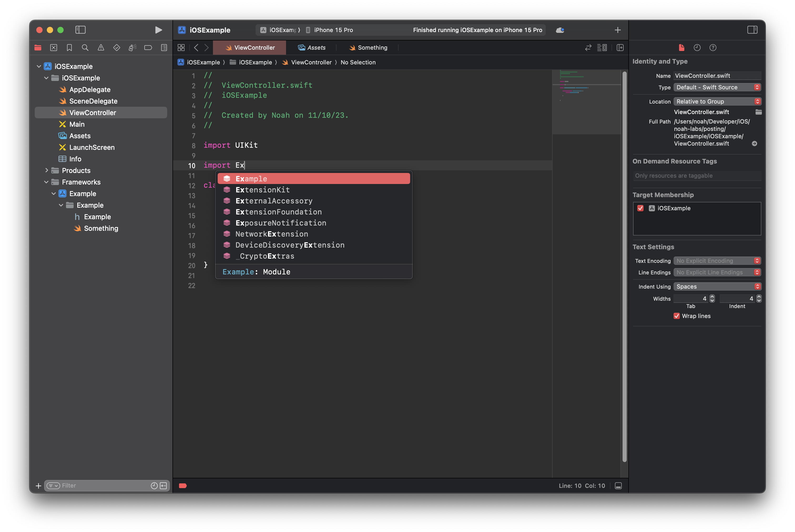
Task: Click the red breakpoint indicator in bottom bar
Action: tap(183, 486)
